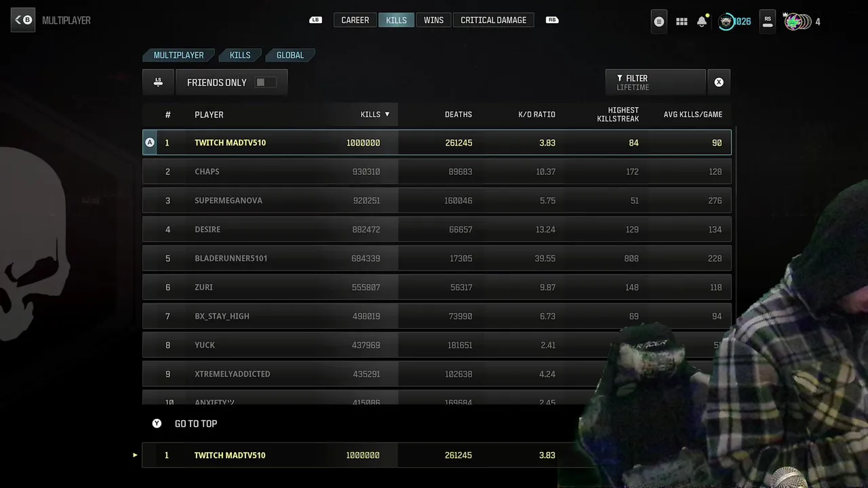Viewport: 868px width, 488px height.
Task: Open the grid apps icon in top bar
Action: [682, 22]
